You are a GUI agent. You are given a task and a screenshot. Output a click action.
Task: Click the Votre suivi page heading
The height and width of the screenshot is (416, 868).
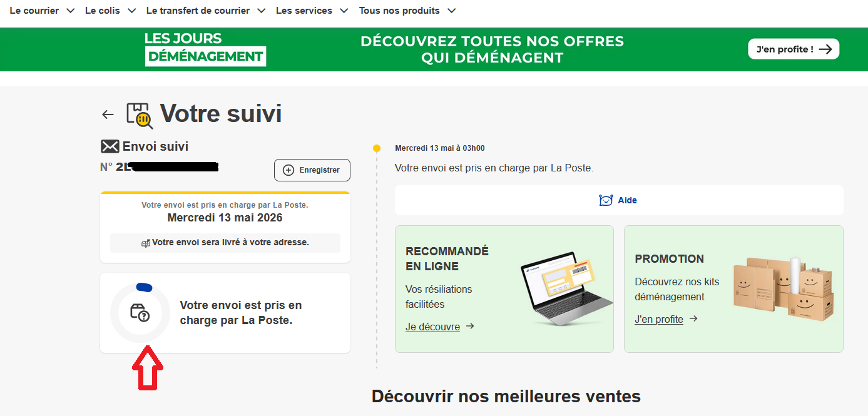221,113
